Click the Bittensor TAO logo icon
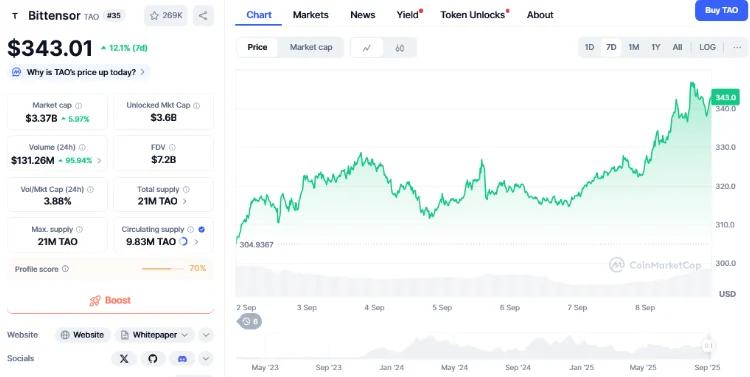 tap(15, 16)
